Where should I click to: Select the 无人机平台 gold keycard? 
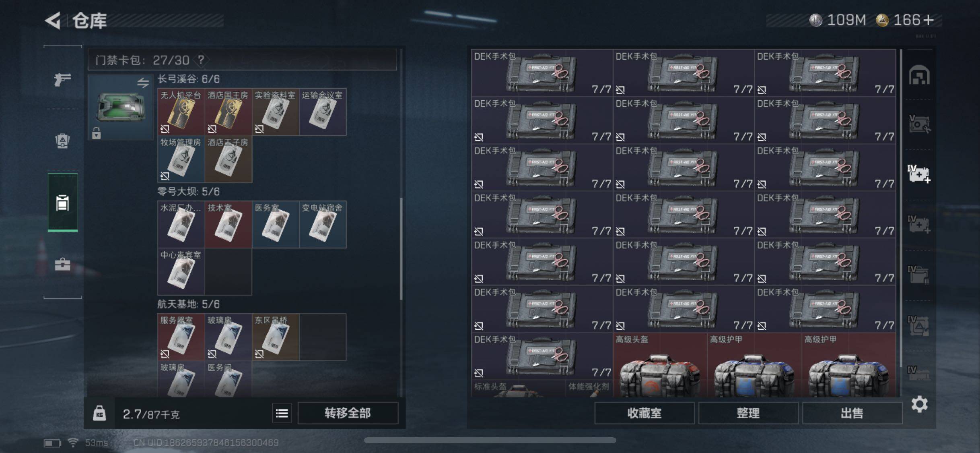tap(181, 112)
